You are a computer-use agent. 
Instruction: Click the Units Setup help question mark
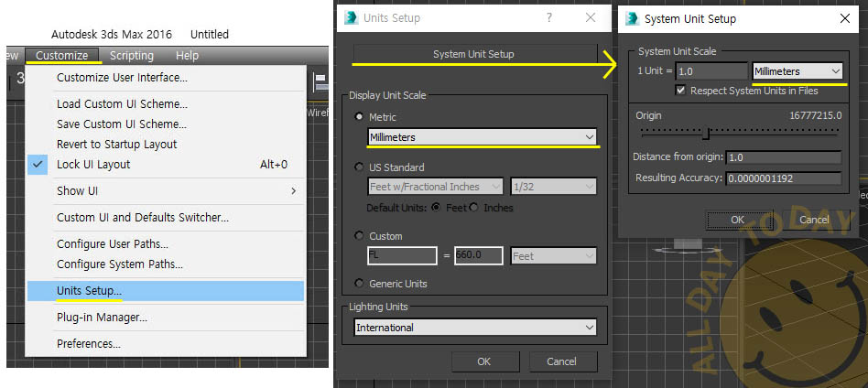coord(548,17)
